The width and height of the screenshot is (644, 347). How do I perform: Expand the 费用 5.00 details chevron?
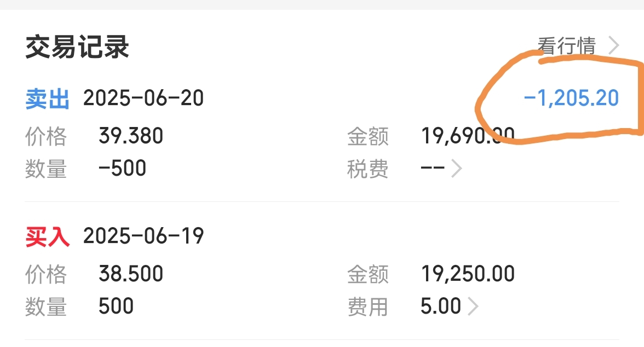point(473,306)
